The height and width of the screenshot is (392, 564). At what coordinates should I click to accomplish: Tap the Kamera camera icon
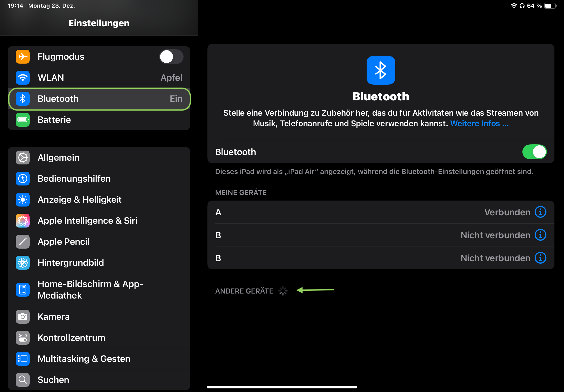23,317
